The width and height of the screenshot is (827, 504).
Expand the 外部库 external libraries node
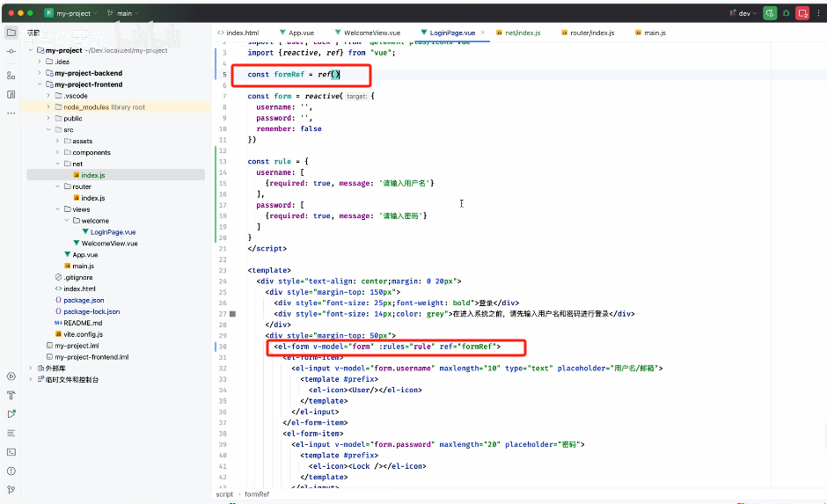coord(31,368)
